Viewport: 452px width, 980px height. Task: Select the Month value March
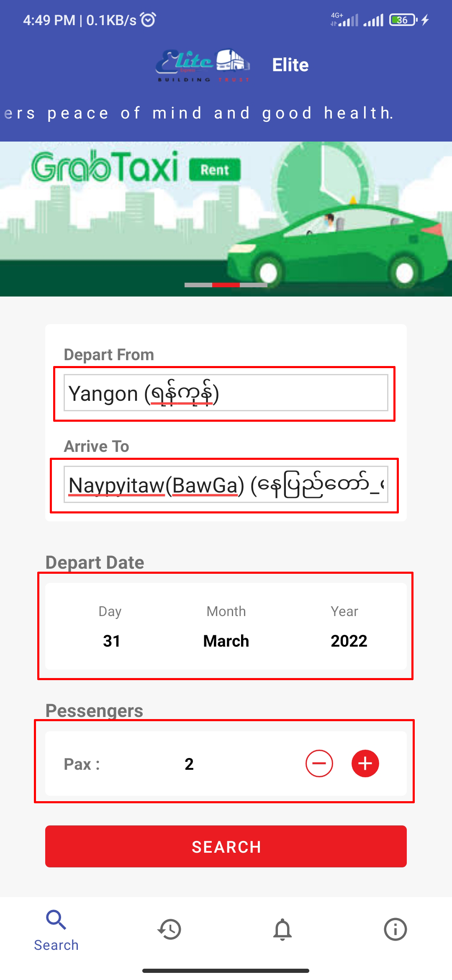226,641
